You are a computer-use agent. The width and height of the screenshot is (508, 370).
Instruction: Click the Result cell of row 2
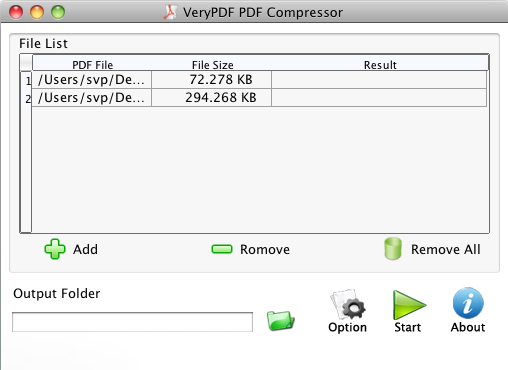click(x=379, y=98)
